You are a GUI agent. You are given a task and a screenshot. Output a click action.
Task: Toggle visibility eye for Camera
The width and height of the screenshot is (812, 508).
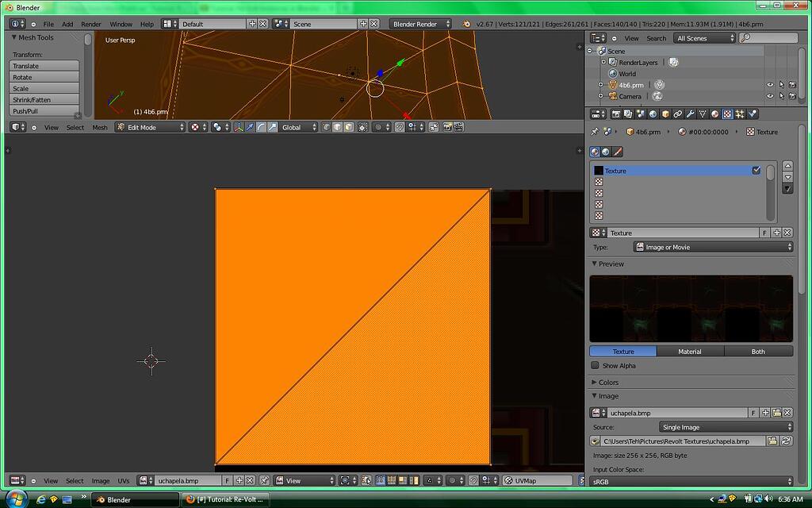pos(770,96)
